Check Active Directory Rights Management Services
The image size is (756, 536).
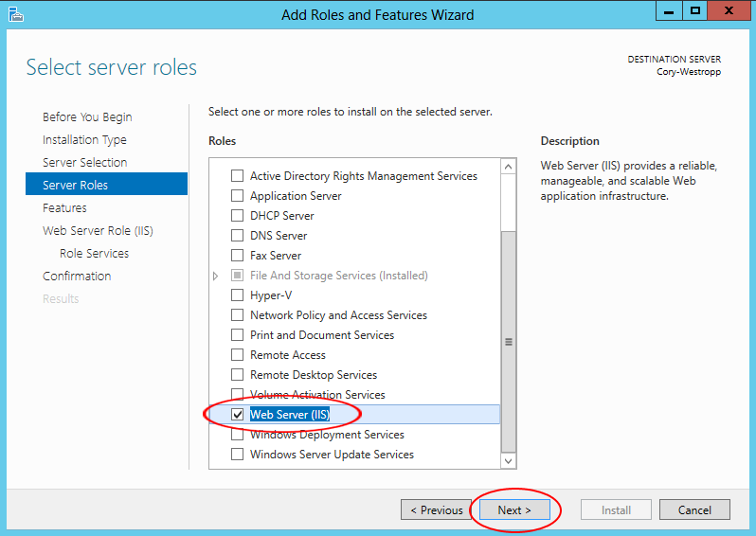point(237,176)
